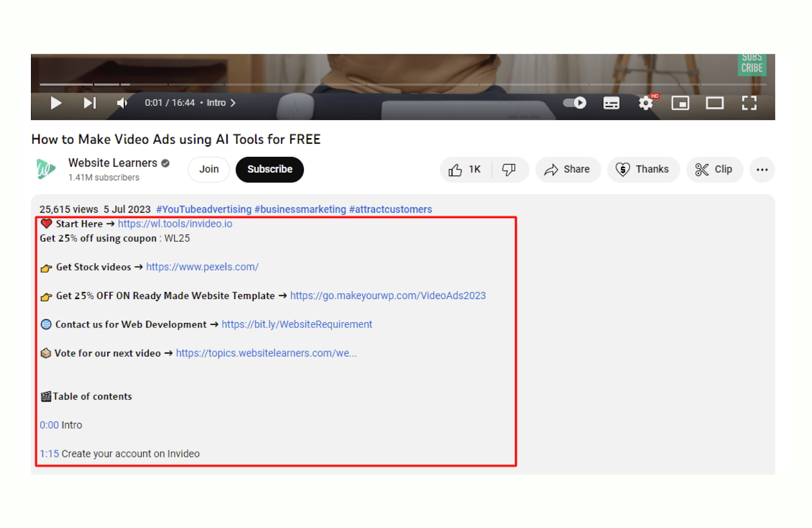Click the '25,615 views' text
Screen dimensions: 812x528
(69, 209)
